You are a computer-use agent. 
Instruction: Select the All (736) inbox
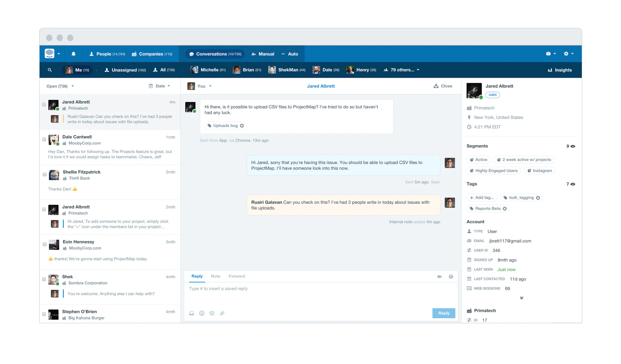tap(164, 70)
